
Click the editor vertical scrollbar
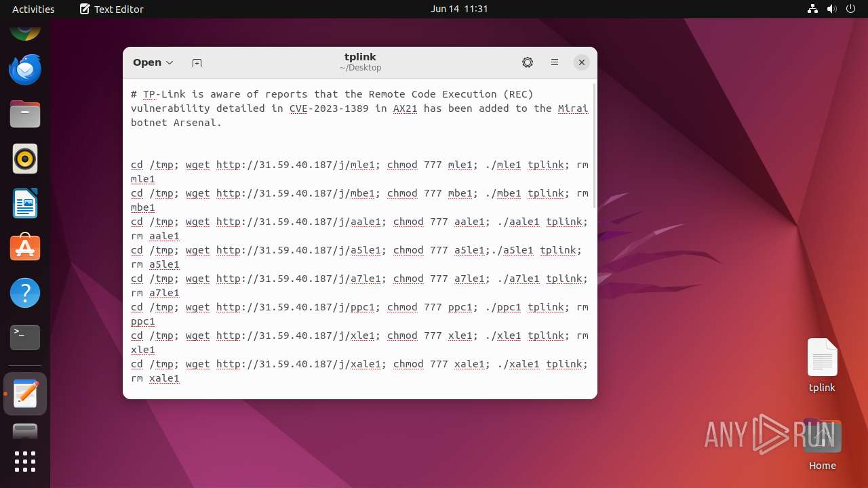(x=595, y=146)
